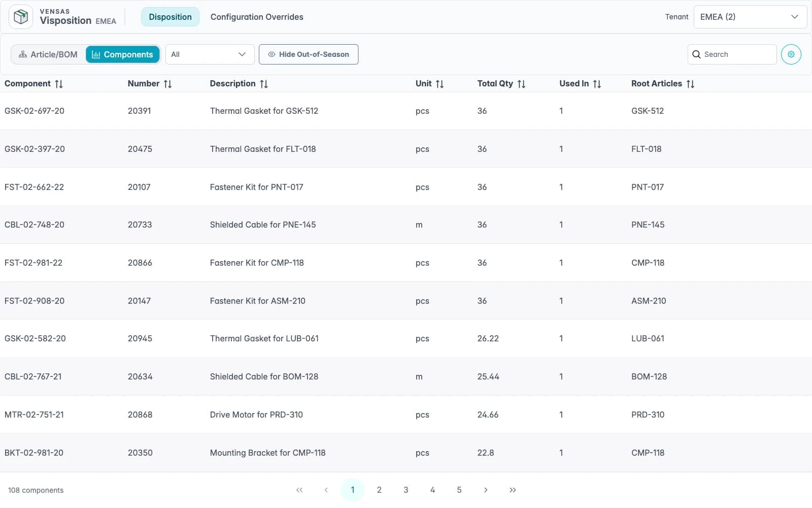812x508 pixels.
Task: Jump to last page button
Action: tap(513, 490)
